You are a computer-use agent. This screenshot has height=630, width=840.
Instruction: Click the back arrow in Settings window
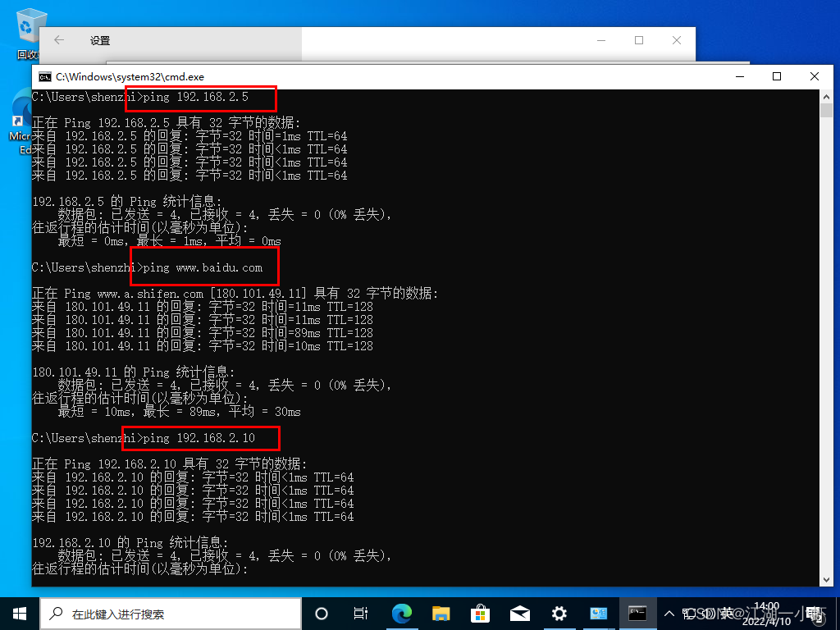tap(59, 40)
